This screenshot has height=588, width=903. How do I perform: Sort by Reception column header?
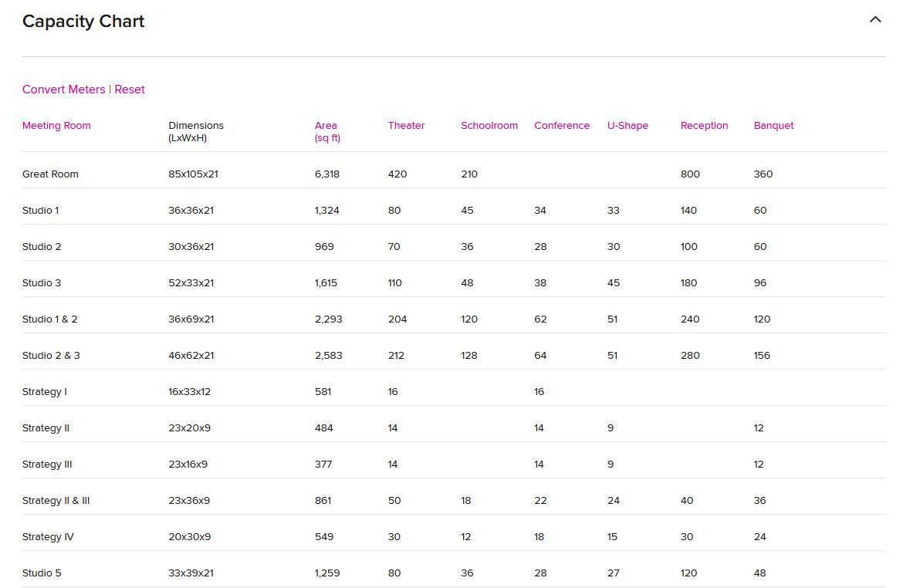click(x=704, y=126)
